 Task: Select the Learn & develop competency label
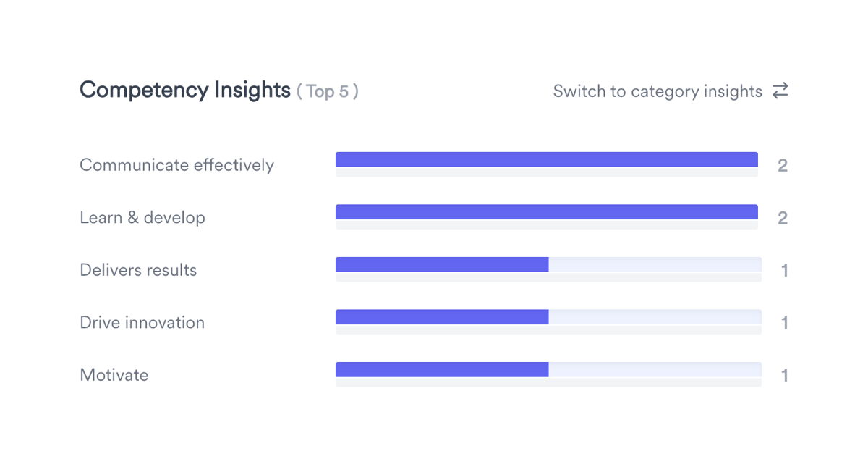142,217
